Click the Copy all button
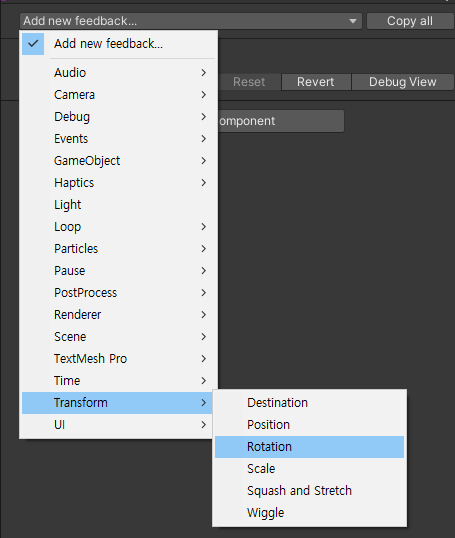This screenshot has width=455, height=538. tap(410, 21)
